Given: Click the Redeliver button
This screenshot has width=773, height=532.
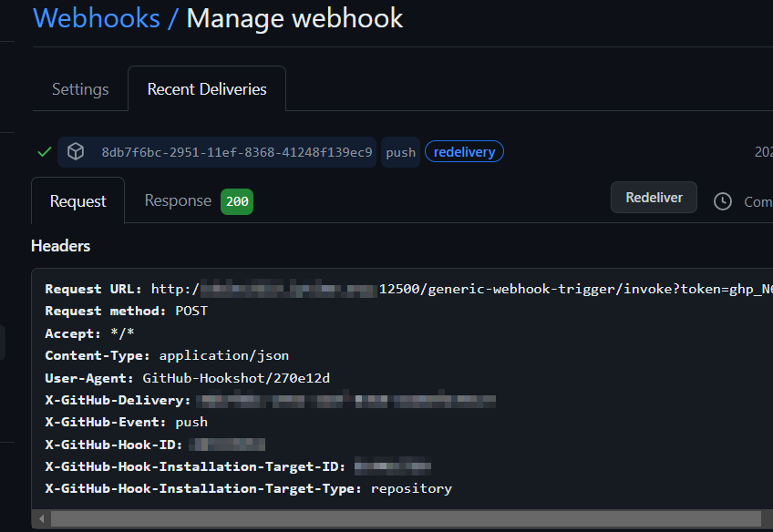Looking at the screenshot, I should click(654, 198).
